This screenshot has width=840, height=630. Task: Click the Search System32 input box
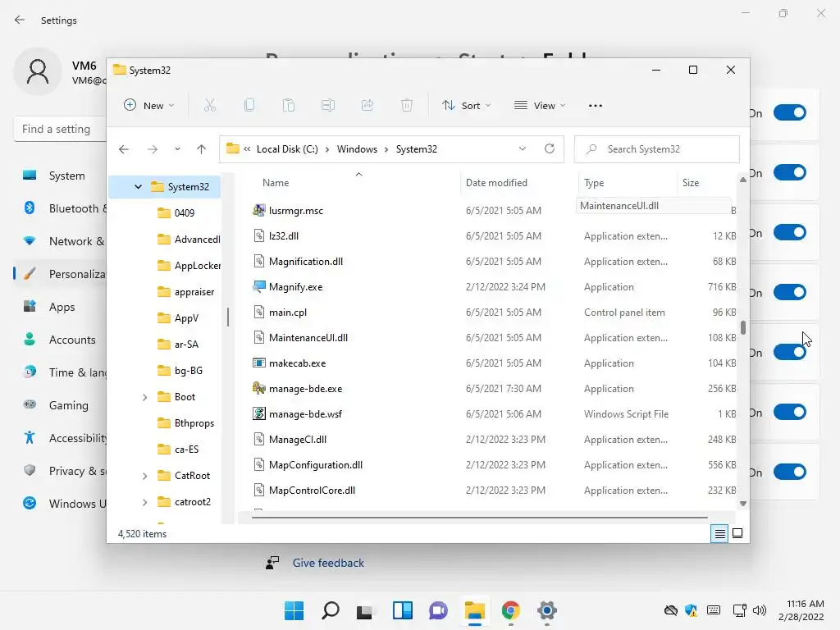[x=657, y=149]
